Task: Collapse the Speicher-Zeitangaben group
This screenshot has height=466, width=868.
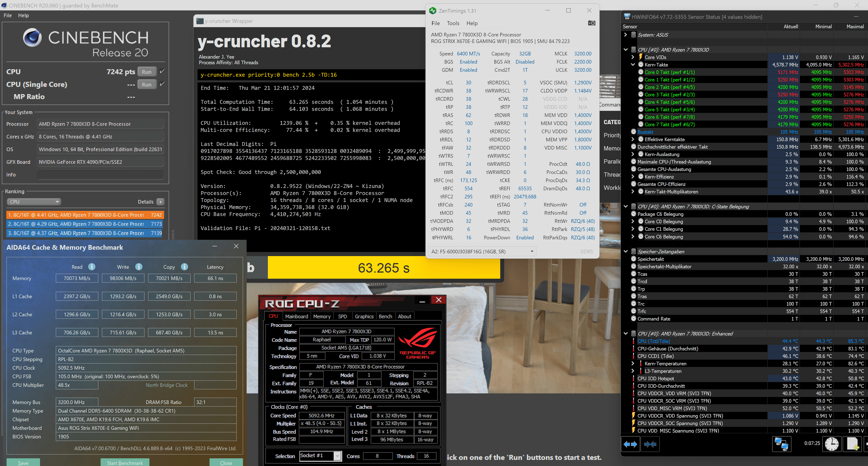Action: point(625,252)
